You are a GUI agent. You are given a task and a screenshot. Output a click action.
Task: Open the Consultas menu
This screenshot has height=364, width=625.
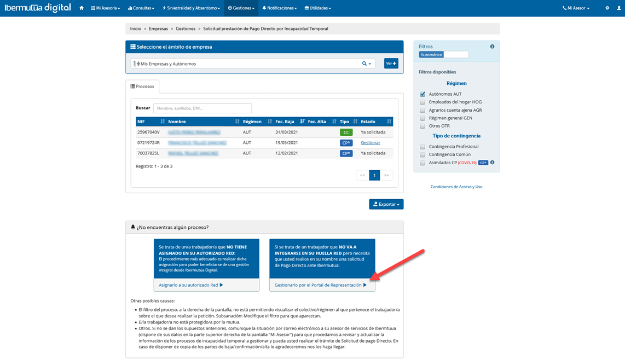[141, 8]
